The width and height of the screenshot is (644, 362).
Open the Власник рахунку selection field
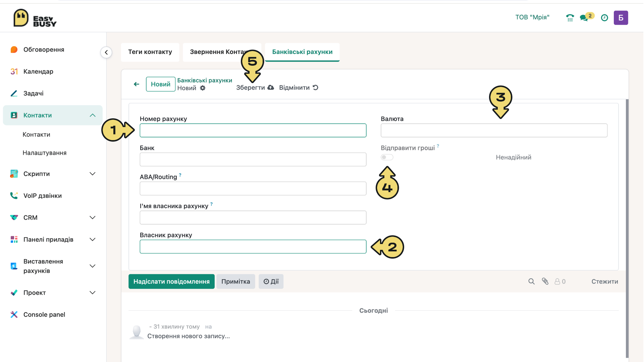point(253,247)
